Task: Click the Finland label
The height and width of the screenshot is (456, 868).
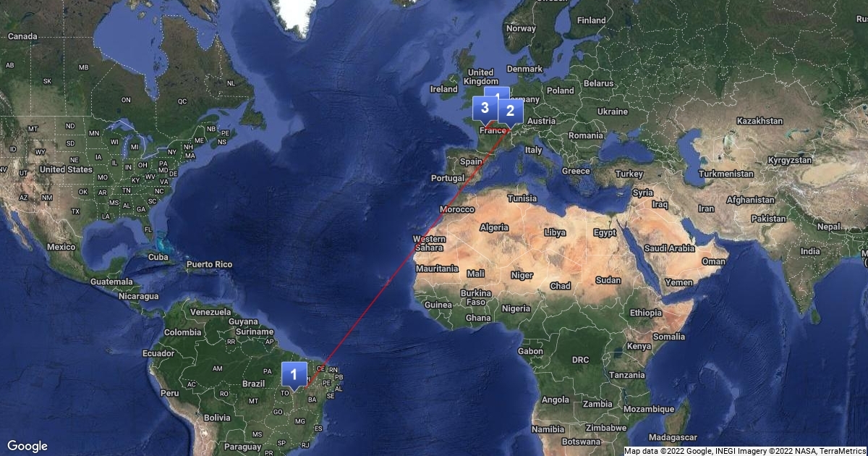Action: click(592, 20)
